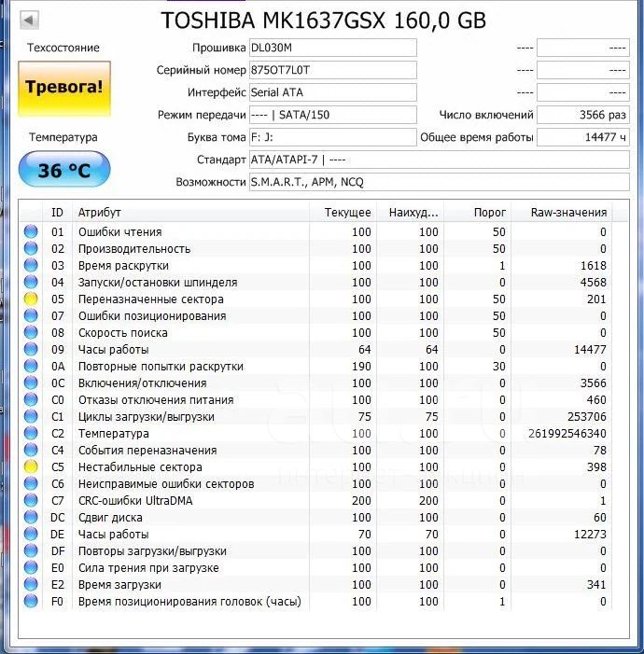
Task: Click the status circle for Скорость поиска
Action: pos(31,332)
